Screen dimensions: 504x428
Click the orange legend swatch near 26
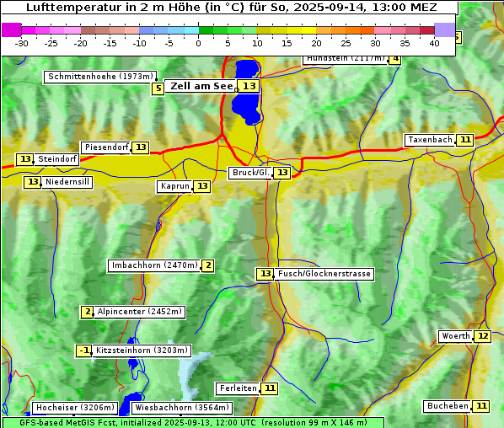click(x=352, y=30)
